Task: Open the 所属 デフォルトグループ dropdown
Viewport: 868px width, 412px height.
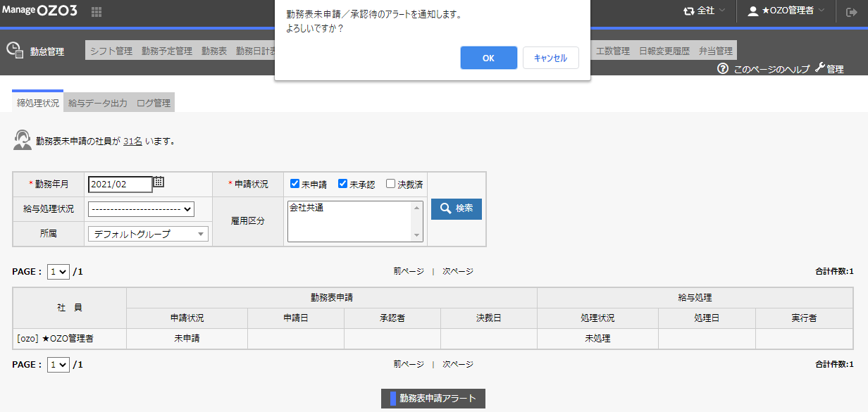Action: 148,234
